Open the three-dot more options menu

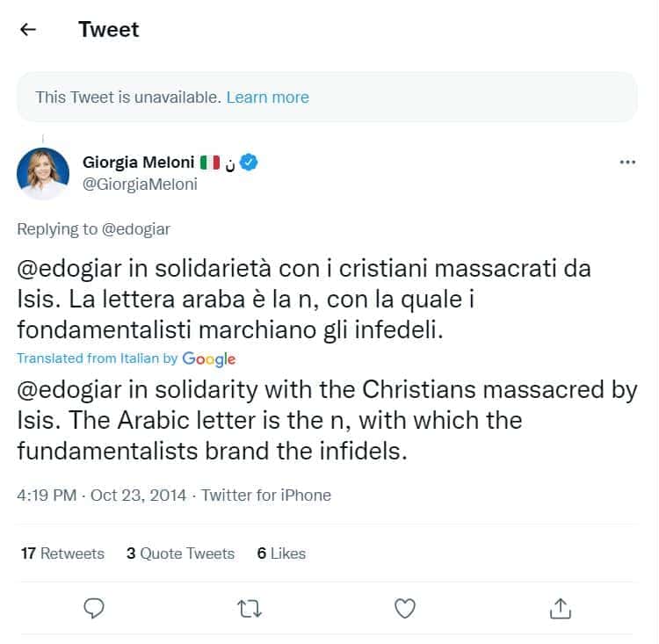tap(627, 163)
